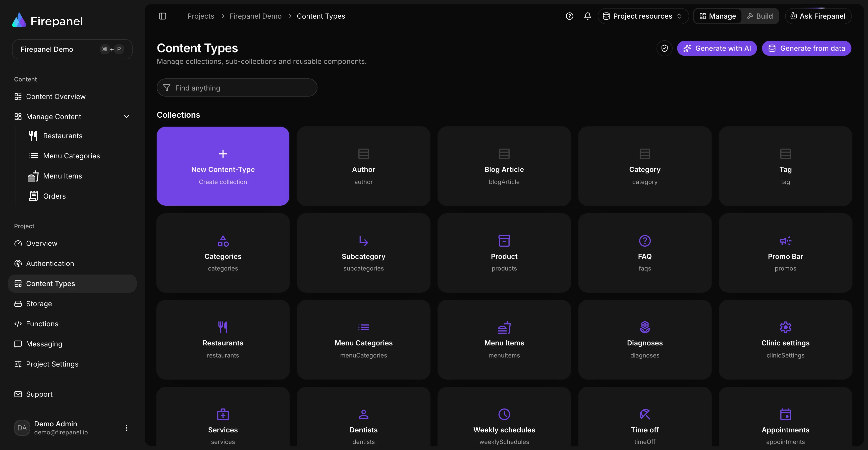The height and width of the screenshot is (450, 868).
Task: Open Demo Admin three-dot menu
Action: (126, 428)
